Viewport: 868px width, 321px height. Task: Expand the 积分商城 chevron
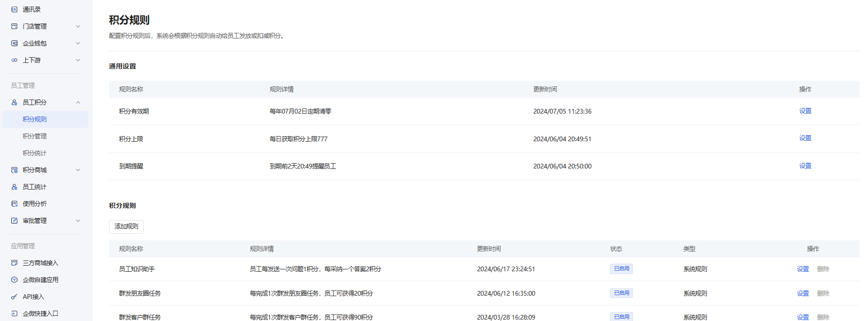point(78,170)
